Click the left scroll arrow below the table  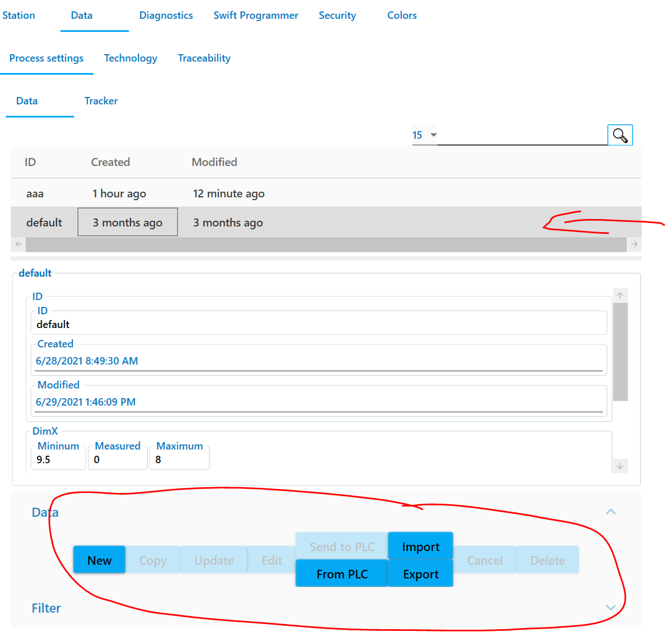pyautogui.click(x=17, y=244)
